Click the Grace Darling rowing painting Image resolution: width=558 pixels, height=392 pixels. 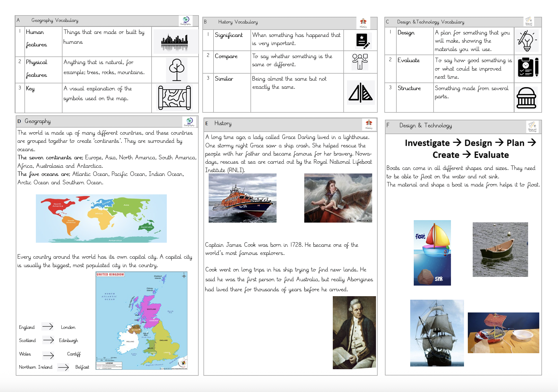click(338, 198)
